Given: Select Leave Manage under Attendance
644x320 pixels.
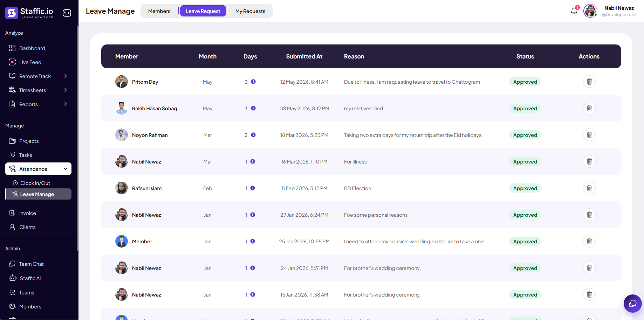Looking at the screenshot, I should [39, 194].
